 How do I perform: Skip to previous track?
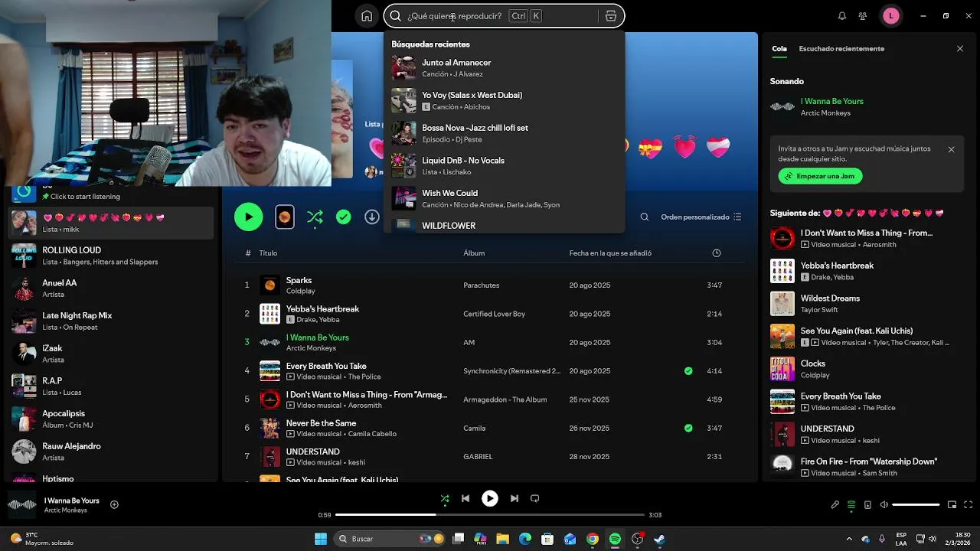click(465, 499)
